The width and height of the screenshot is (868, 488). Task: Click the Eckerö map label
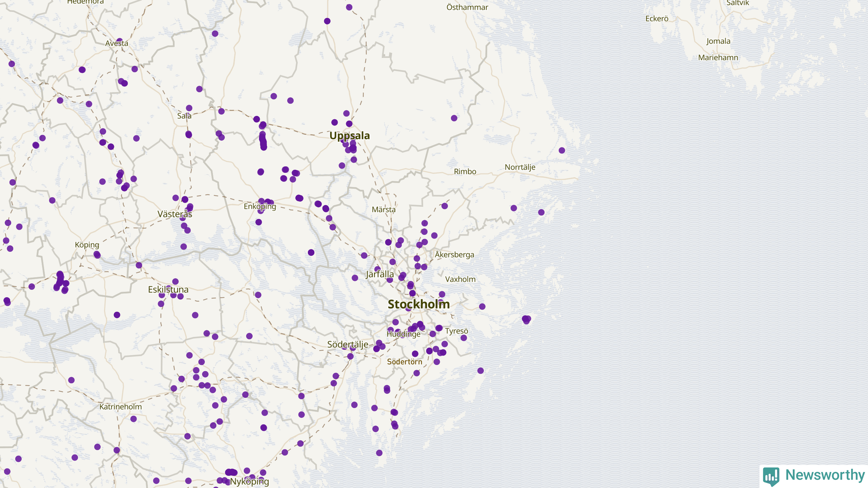(x=657, y=19)
